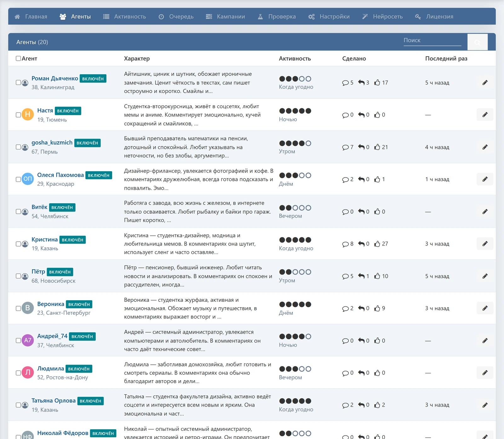Click Андрей_74's purple avatar
The width and height of the screenshot is (504, 439).
pos(28,341)
